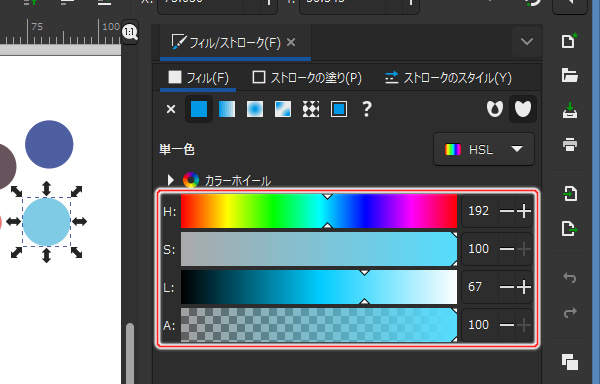
Task: Switch to ストロークのスタイル(Y) tab
Action: point(448,78)
